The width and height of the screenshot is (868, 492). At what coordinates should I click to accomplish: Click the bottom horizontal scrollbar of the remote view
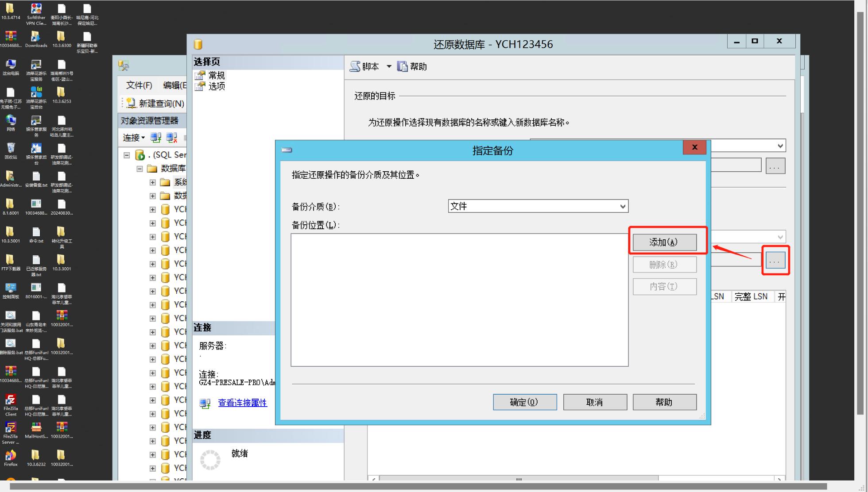418,486
